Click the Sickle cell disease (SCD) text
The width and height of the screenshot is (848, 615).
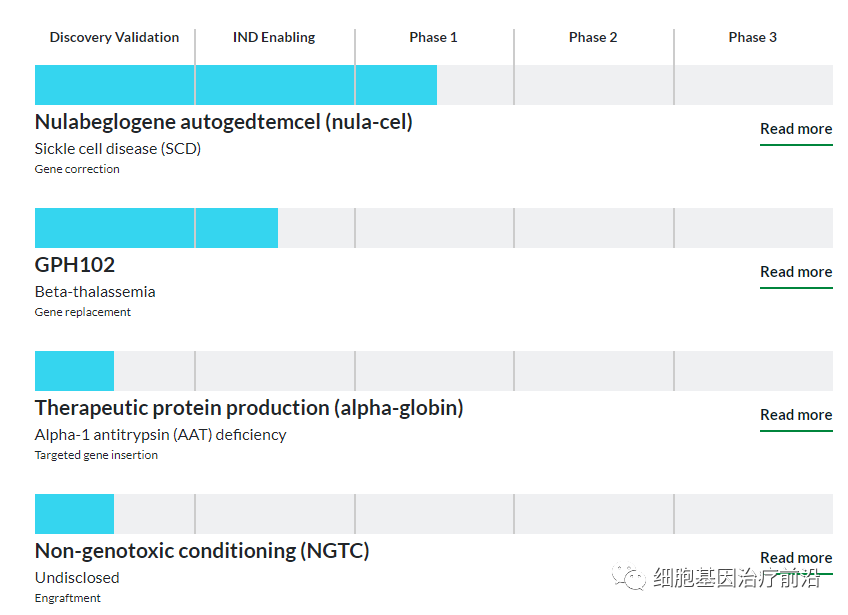[x=118, y=149]
